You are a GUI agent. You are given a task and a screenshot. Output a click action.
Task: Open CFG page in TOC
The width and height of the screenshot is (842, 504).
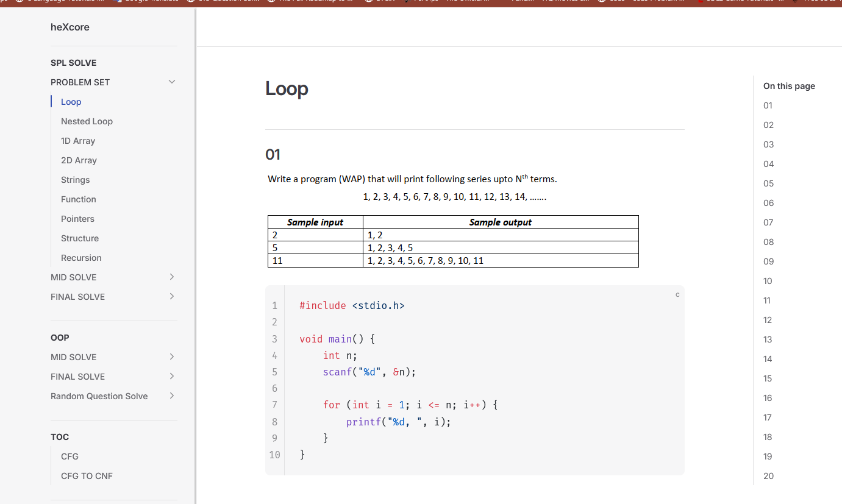70,456
